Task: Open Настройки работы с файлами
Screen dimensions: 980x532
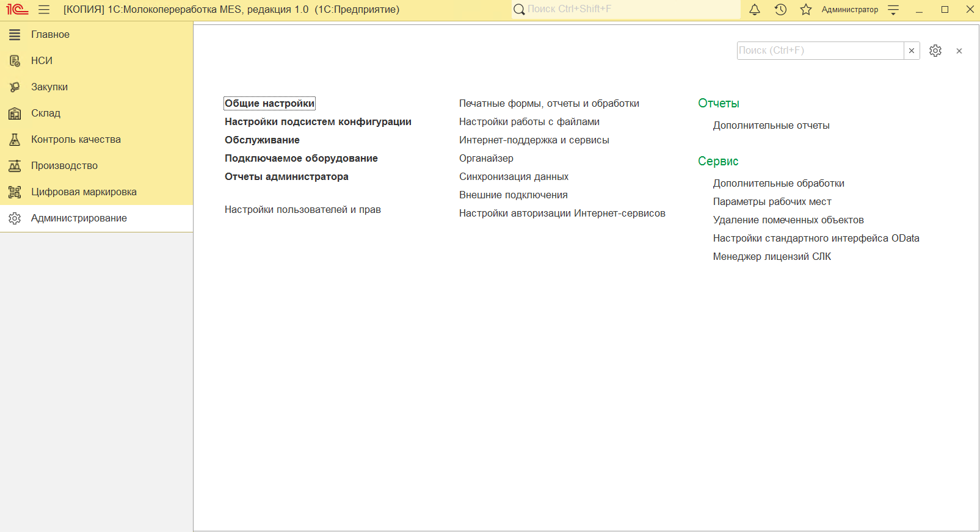Action: point(529,122)
